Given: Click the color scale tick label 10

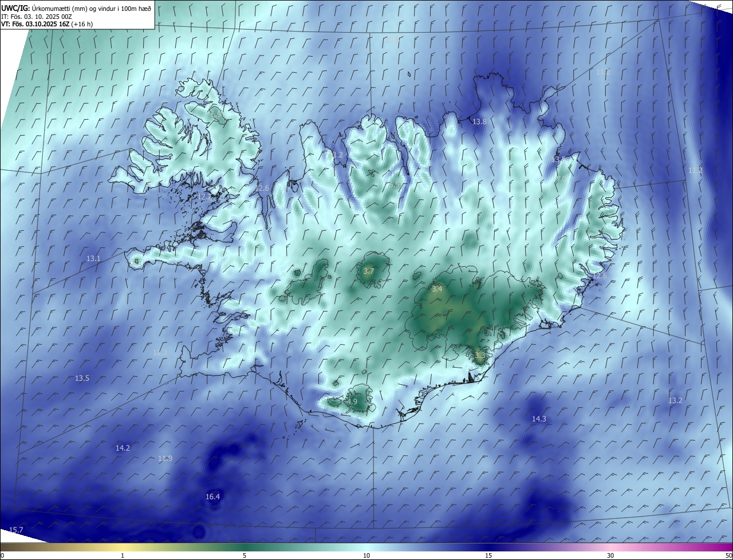Looking at the screenshot, I should (x=366, y=555).
